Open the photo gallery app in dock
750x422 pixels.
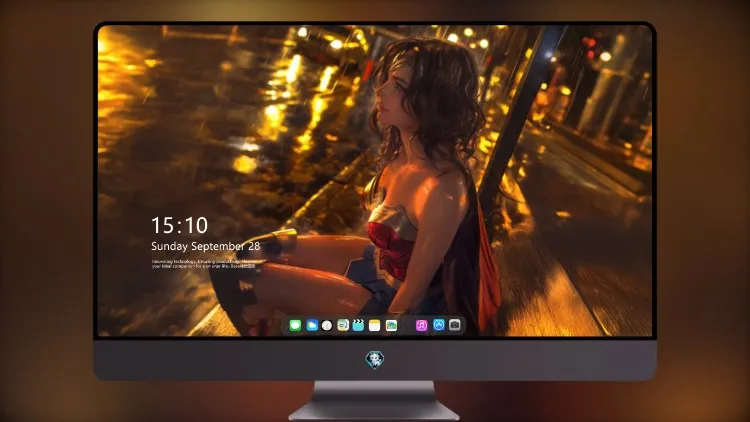pyautogui.click(x=391, y=326)
